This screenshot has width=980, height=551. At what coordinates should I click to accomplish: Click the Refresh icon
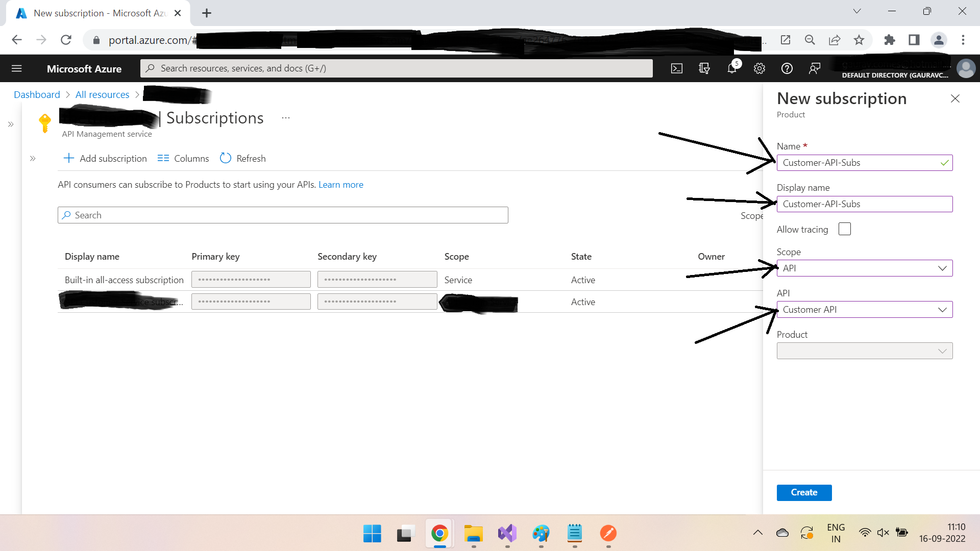227,158
